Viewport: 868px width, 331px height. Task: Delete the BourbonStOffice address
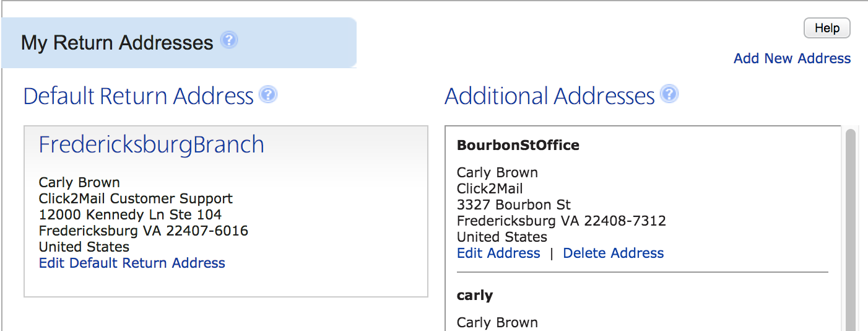[613, 253]
